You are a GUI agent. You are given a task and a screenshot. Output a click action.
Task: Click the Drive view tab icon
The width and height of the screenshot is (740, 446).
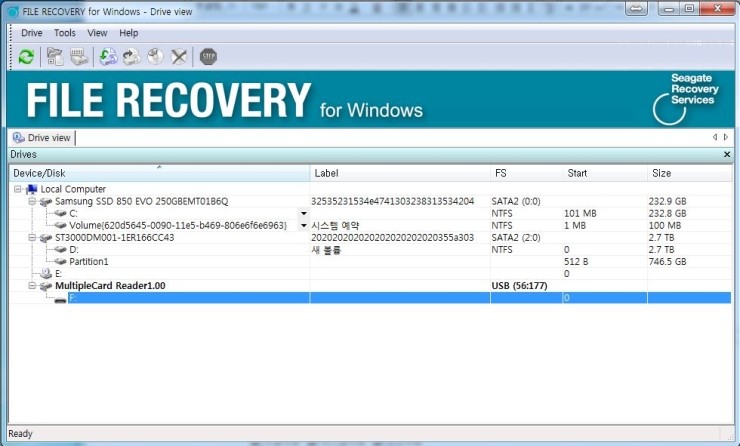pyautogui.click(x=18, y=138)
